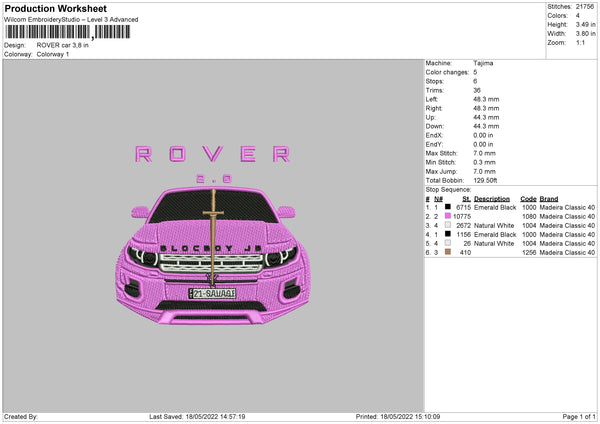This screenshot has height=424, width=600.
Task: Click 'Natural White' in stop row 5
Action: (x=494, y=244)
